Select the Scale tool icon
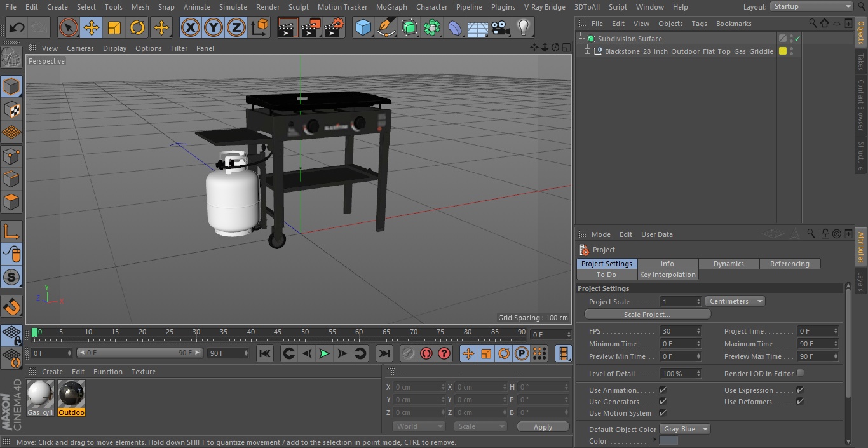Screen dimensions: 868x448 pyautogui.click(x=114, y=27)
